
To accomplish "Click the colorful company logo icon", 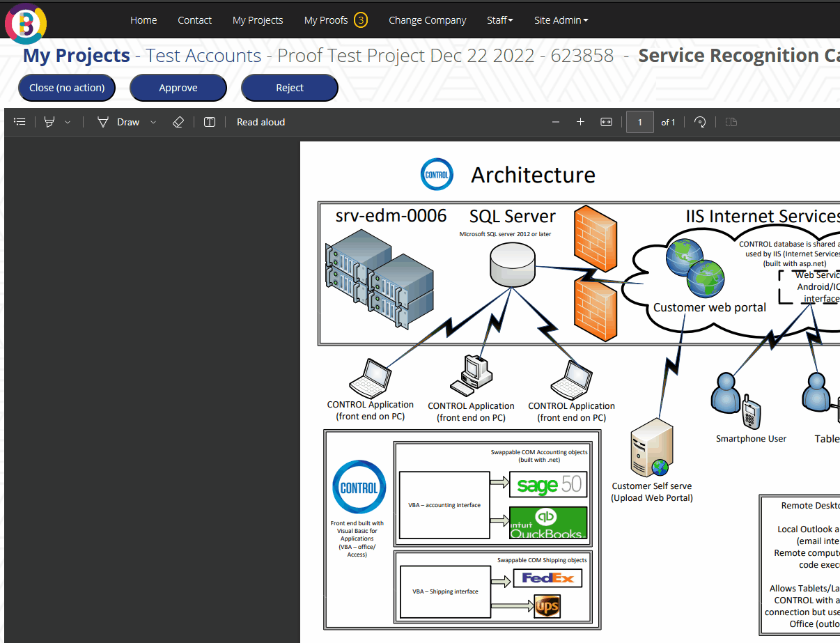I will (26, 23).
